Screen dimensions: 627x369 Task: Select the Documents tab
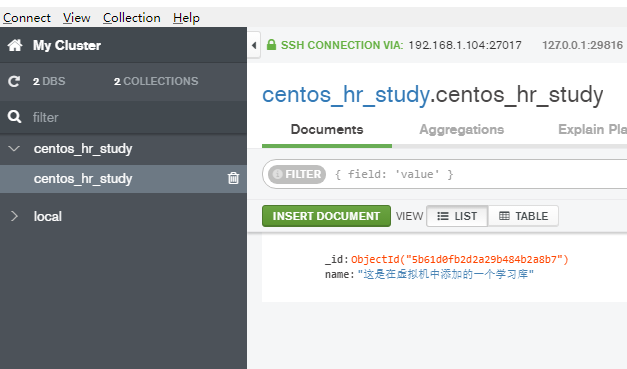pos(327,130)
